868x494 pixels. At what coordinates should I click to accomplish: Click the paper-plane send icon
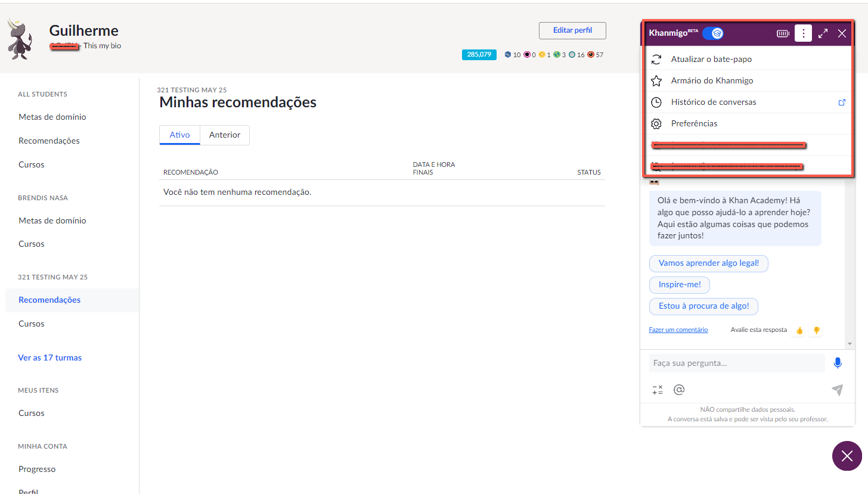coord(838,390)
